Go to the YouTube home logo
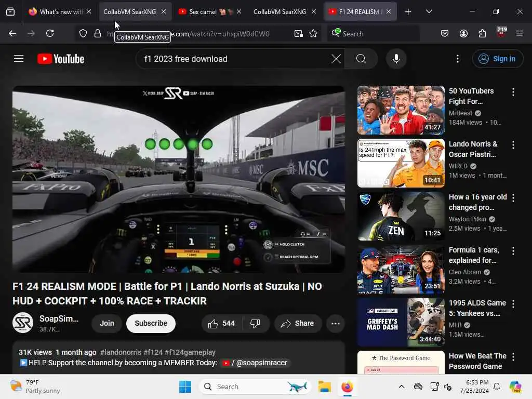 click(61, 59)
